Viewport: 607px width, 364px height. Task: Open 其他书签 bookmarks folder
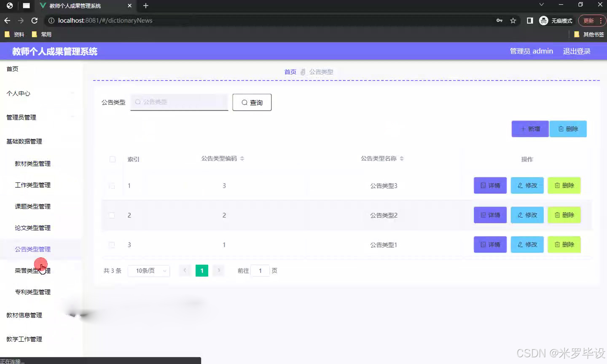(x=589, y=35)
